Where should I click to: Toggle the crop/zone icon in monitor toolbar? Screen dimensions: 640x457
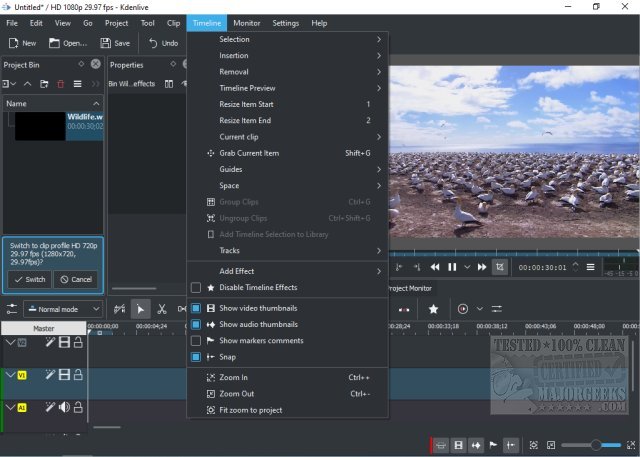pos(500,267)
